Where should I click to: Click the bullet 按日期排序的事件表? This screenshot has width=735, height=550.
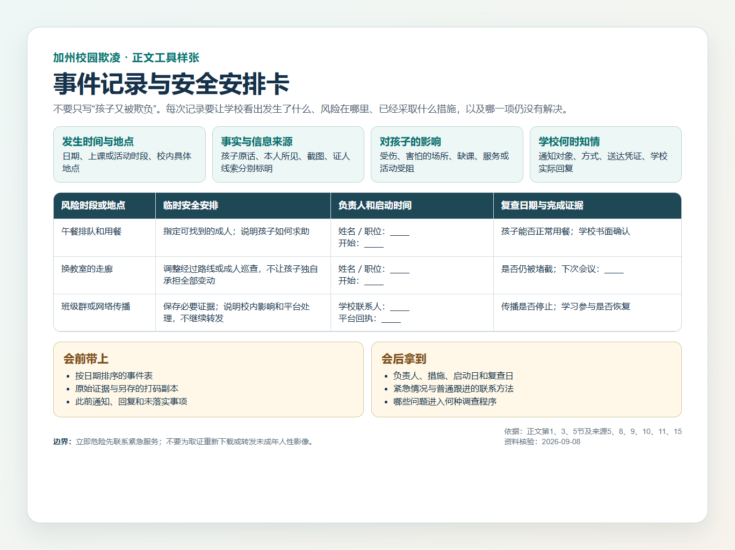[114, 376]
